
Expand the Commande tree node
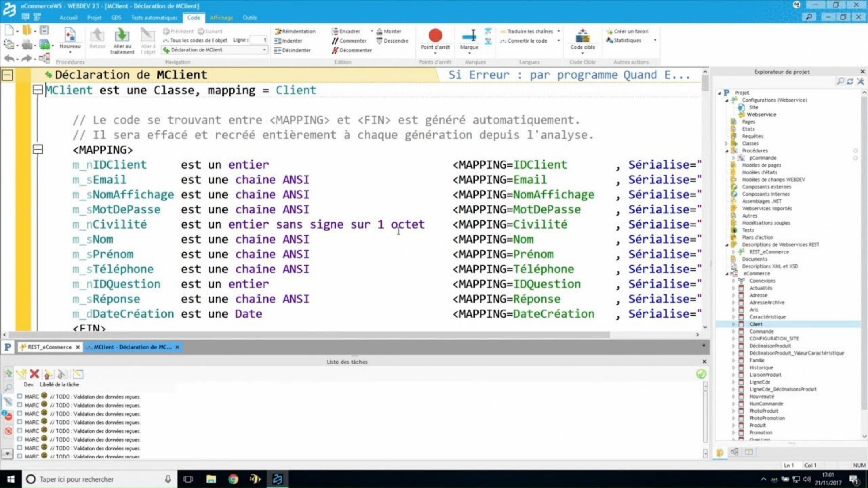[733, 332]
